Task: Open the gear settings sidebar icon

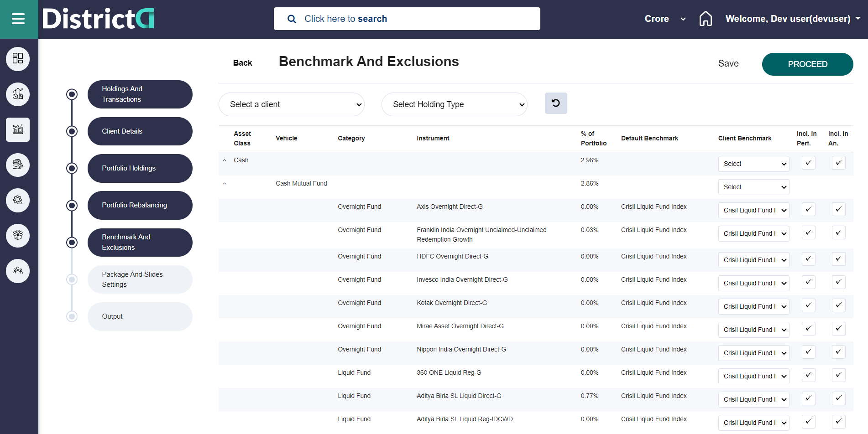Action: pos(18,200)
